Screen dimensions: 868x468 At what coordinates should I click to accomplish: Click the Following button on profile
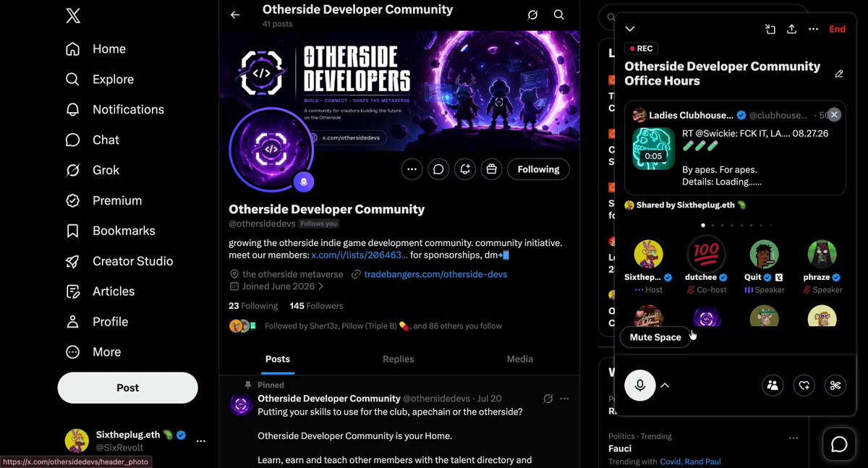click(538, 169)
